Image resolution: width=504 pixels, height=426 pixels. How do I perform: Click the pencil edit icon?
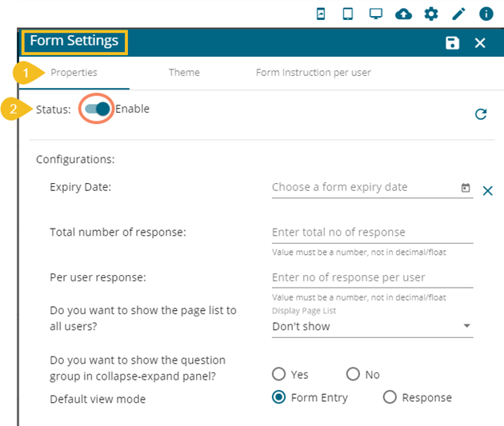[x=458, y=14]
